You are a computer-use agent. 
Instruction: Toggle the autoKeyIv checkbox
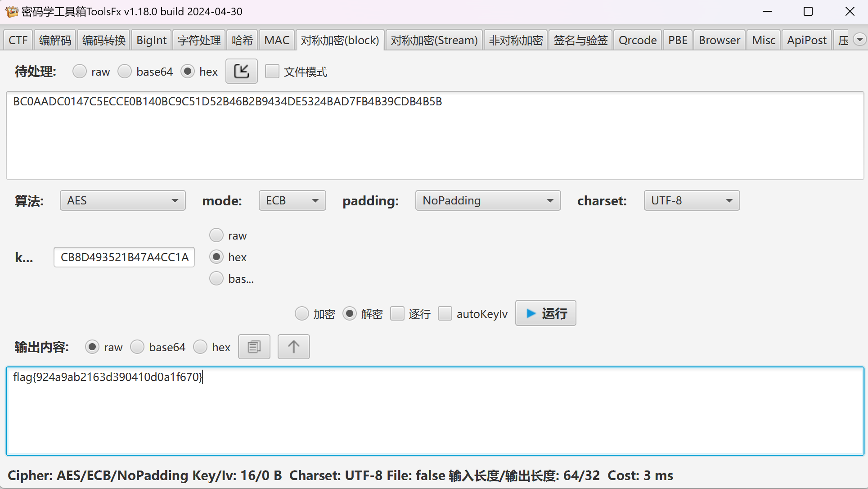coord(445,313)
